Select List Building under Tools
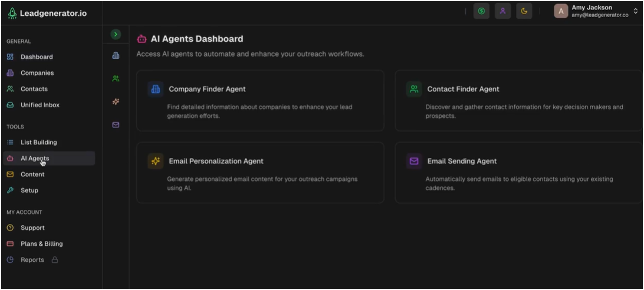This screenshot has height=290, width=644. point(48,142)
